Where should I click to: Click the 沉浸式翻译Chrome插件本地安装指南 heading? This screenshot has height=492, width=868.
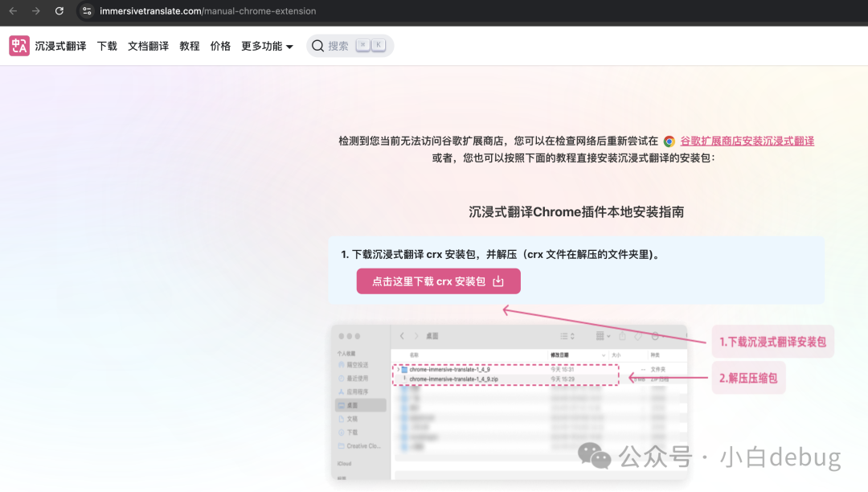[x=576, y=212]
